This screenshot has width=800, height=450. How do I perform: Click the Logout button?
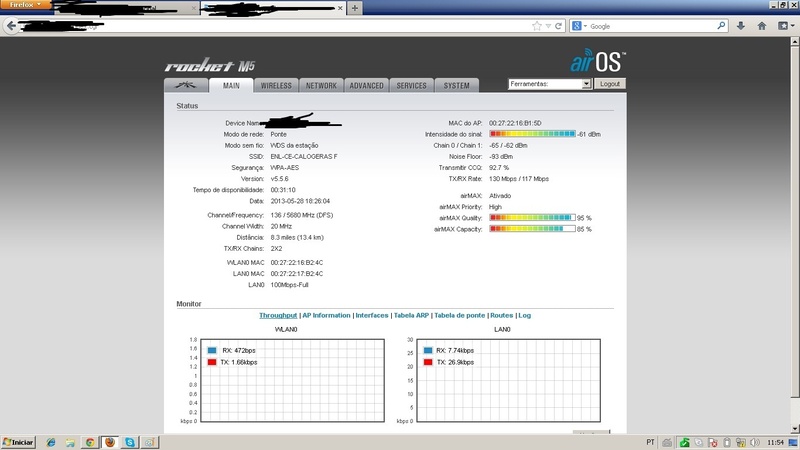tap(610, 84)
